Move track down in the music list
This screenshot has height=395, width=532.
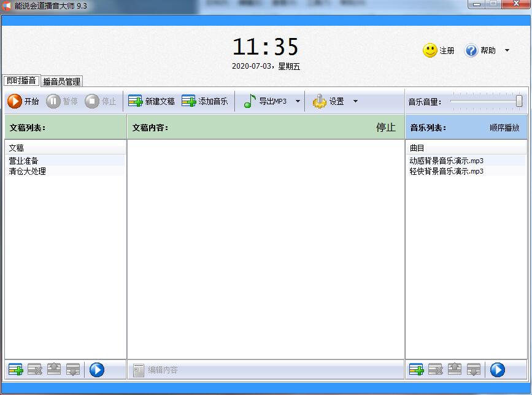pyautogui.click(x=474, y=370)
